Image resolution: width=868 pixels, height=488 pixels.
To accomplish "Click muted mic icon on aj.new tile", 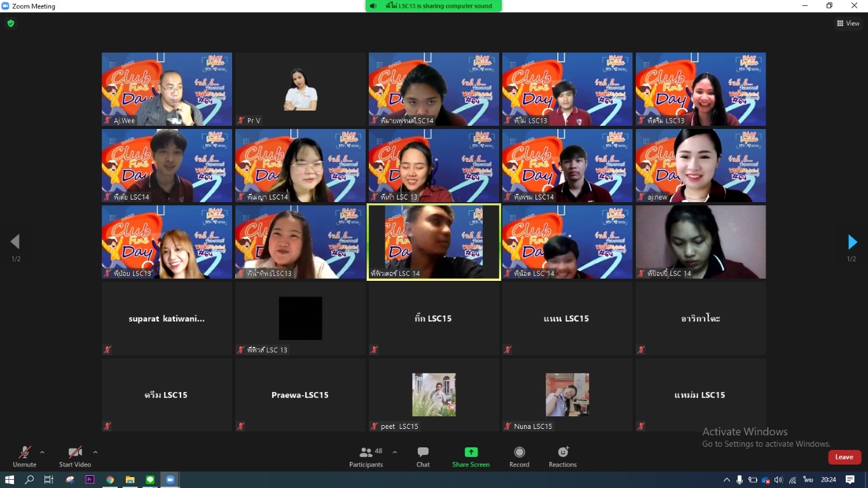I will (x=642, y=197).
